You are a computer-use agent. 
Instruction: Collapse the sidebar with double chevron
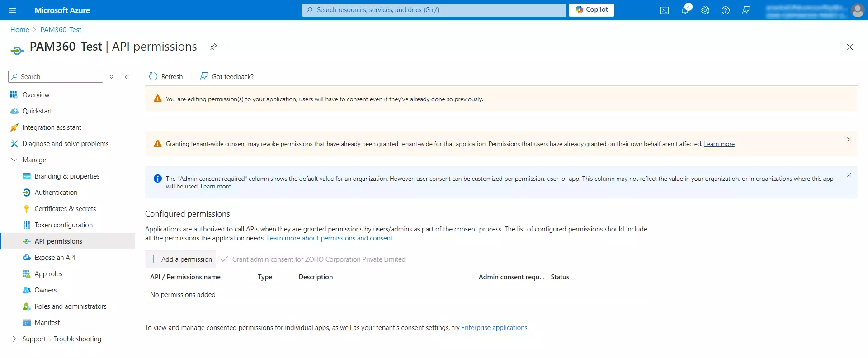pos(127,77)
